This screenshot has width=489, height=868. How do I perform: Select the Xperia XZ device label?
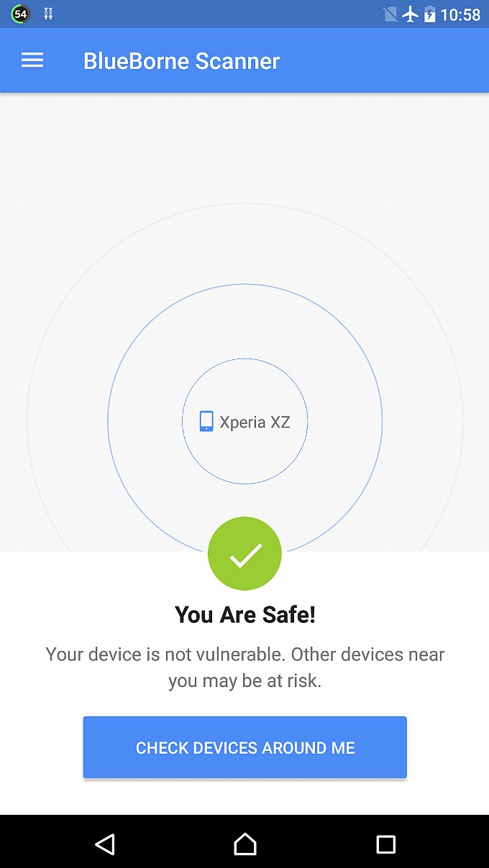(x=255, y=422)
